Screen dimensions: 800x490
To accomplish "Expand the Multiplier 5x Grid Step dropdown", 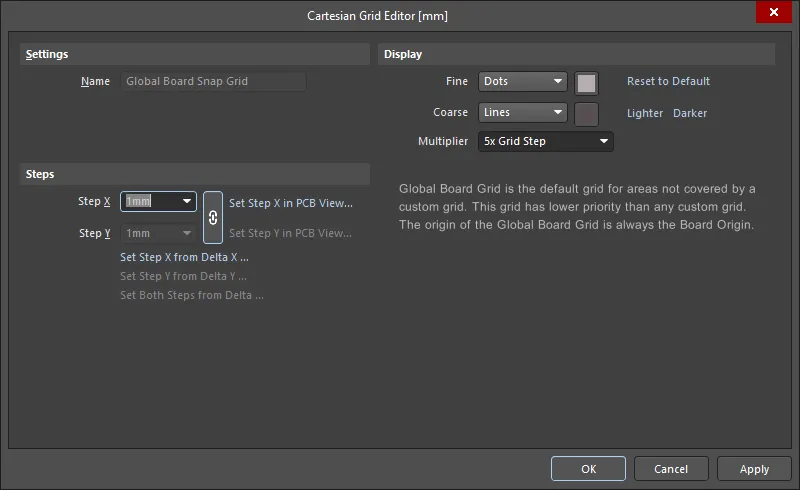I will pyautogui.click(x=545, y=141).
